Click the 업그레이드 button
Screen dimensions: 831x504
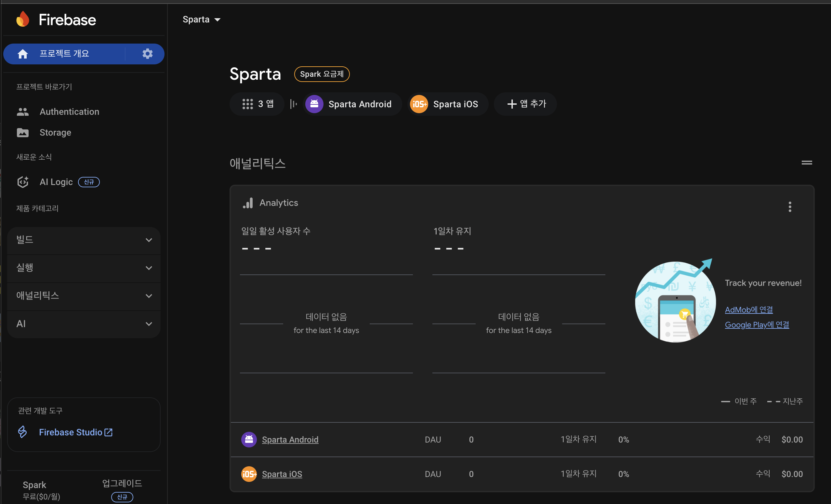(x=122, y=483)
